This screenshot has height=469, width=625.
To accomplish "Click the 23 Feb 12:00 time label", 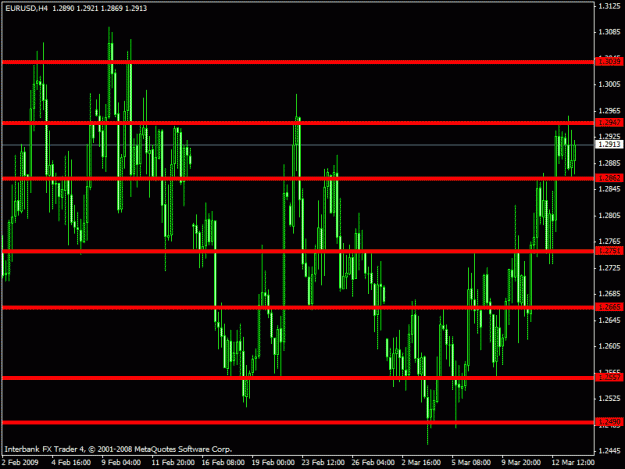I will tap(323, 462).
